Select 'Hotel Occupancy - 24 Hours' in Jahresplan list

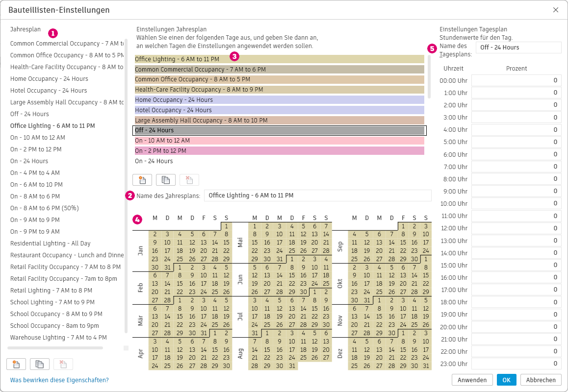[x=49, y=91]
